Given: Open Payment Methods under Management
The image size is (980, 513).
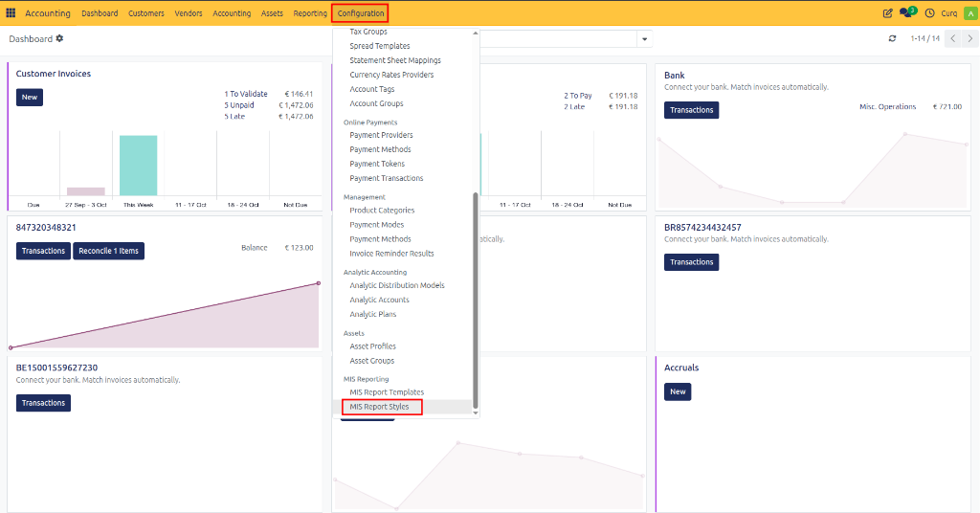Looking at the screenshot, I should tap(380, 238).
